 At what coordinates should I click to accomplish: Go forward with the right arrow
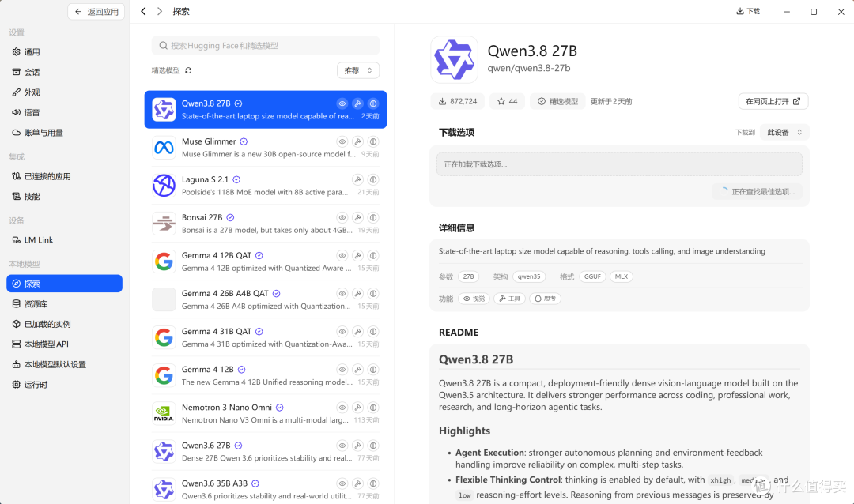click(x=160, y=11)
